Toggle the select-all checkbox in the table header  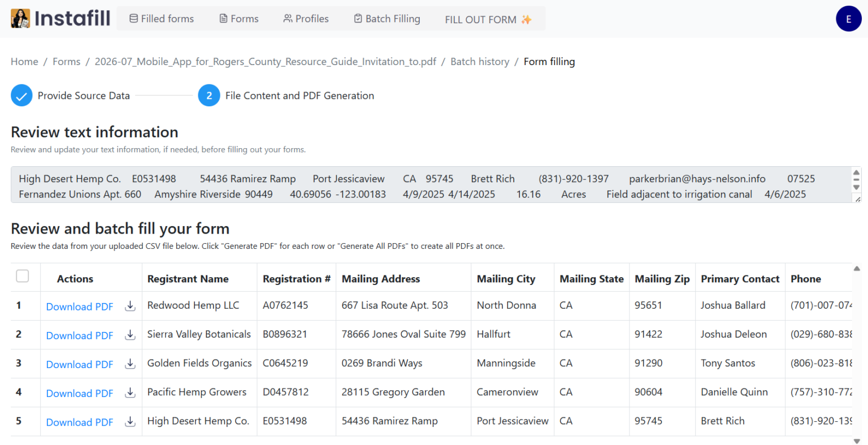(22, 276)
